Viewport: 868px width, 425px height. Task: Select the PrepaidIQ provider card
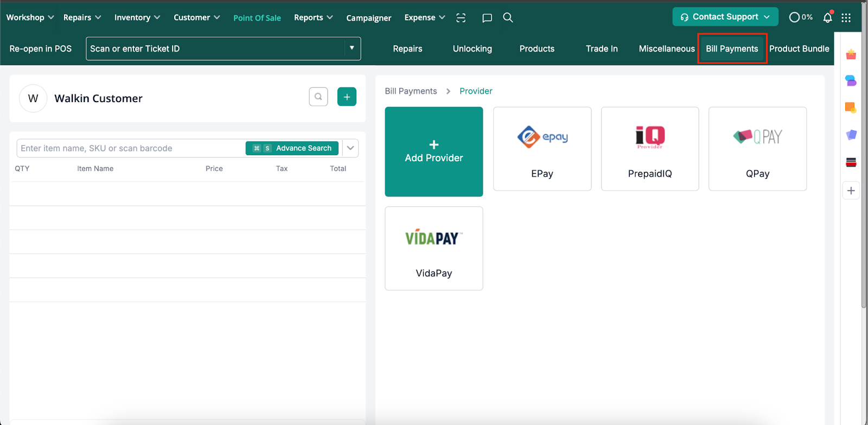650,149
